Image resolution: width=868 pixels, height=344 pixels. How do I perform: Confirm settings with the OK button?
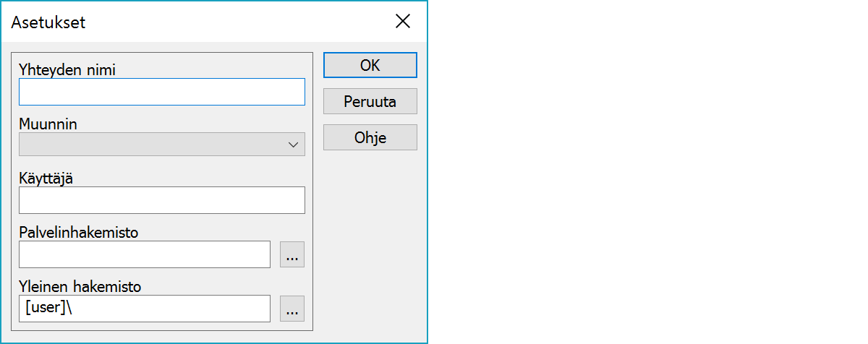click(x=370, y=65)
